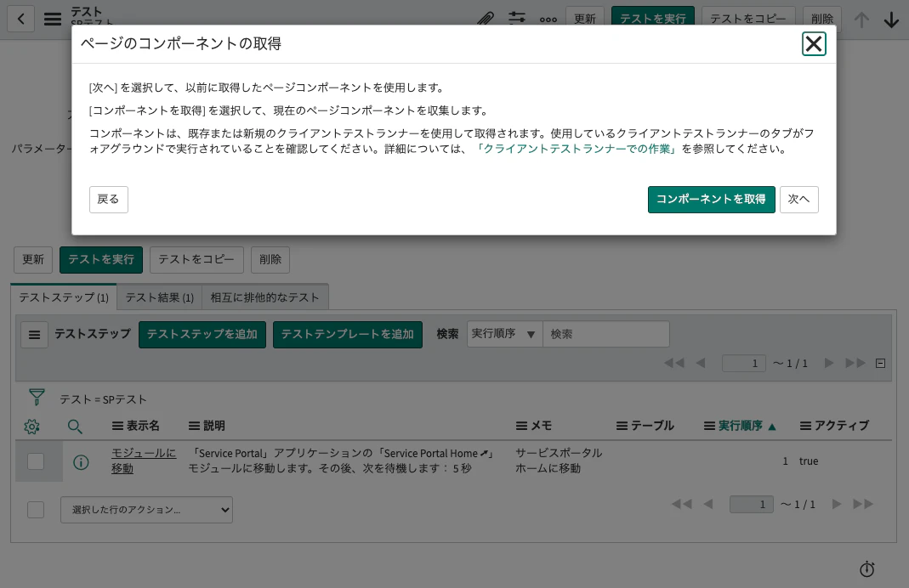Switch to the 相互に排他的なテスト tab
Image resolution: width=909 pixels, height=588 pixels.
tap(265, 297)
